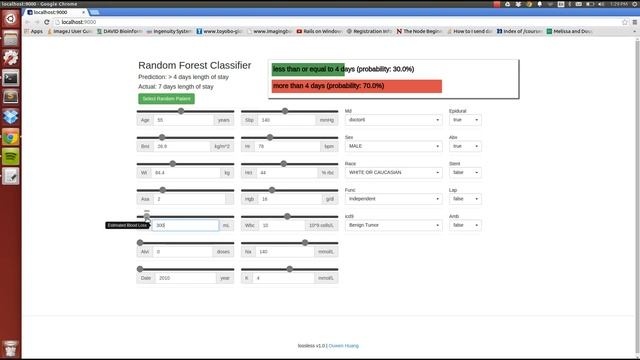Open the Epidural true/false dropdown
640x360 pixels.
[x=465, y=120]
